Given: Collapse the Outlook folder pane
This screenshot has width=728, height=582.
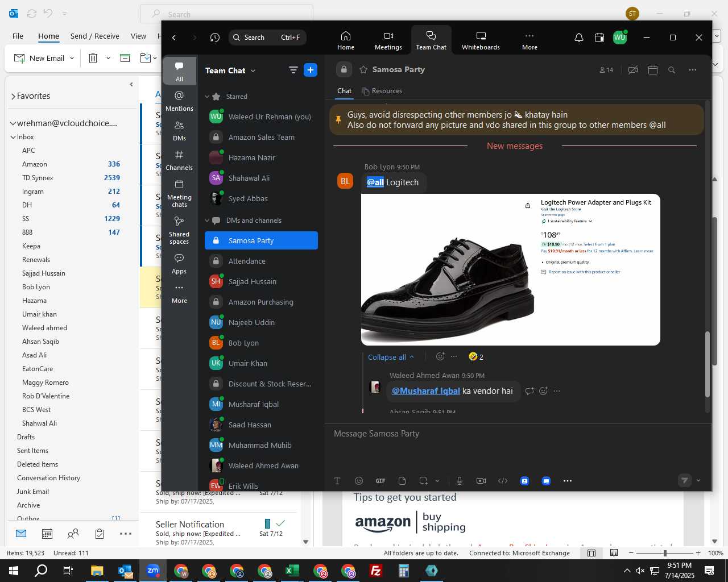Looking at the screenshot, I should [131, 84].
